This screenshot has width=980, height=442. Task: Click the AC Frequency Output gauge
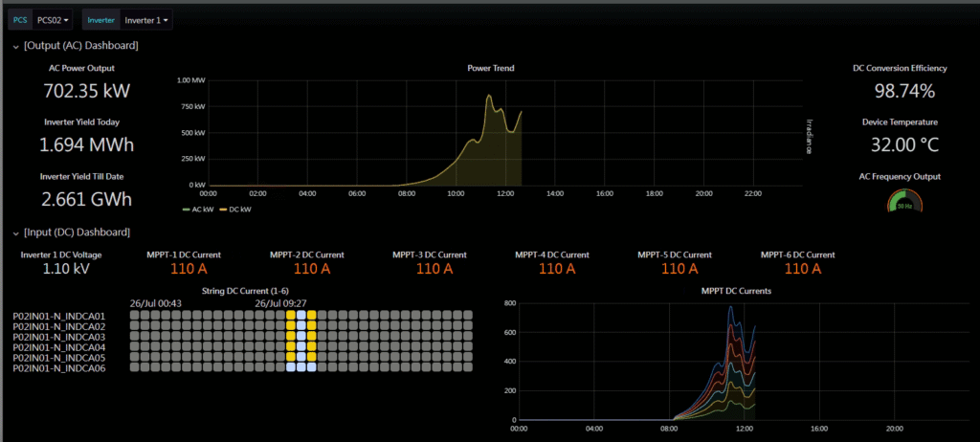pos(902,201)
